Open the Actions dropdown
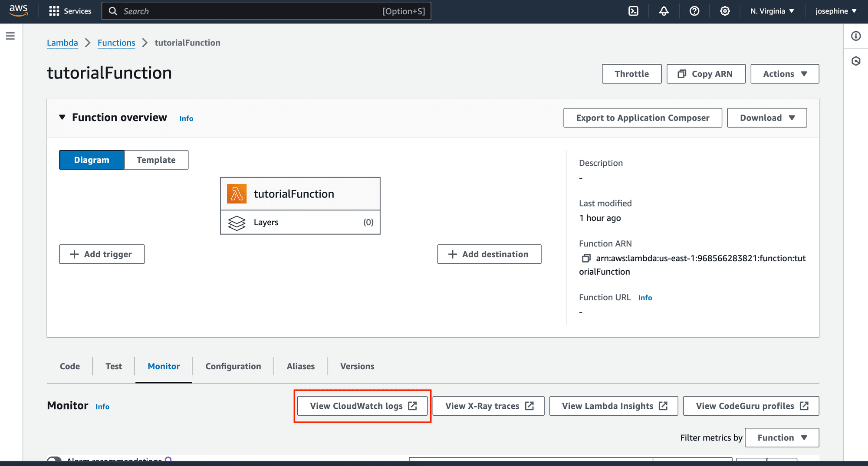The image size is (868, 466). [785, 74]
